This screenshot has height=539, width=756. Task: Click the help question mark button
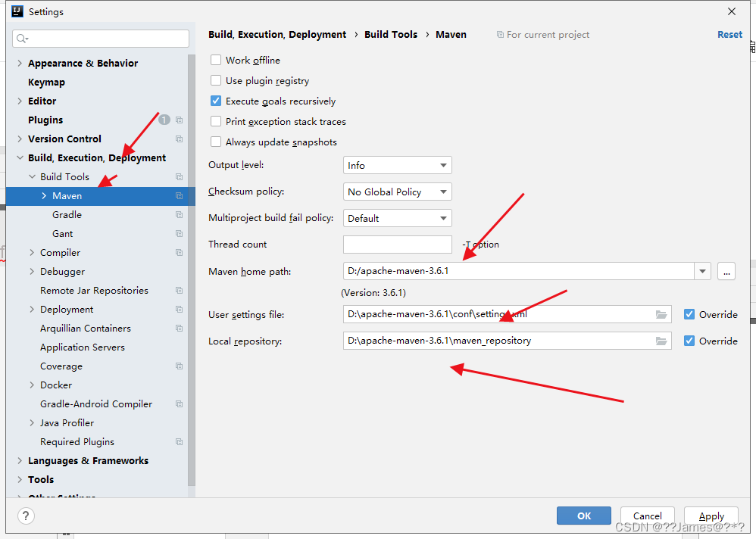26,516
